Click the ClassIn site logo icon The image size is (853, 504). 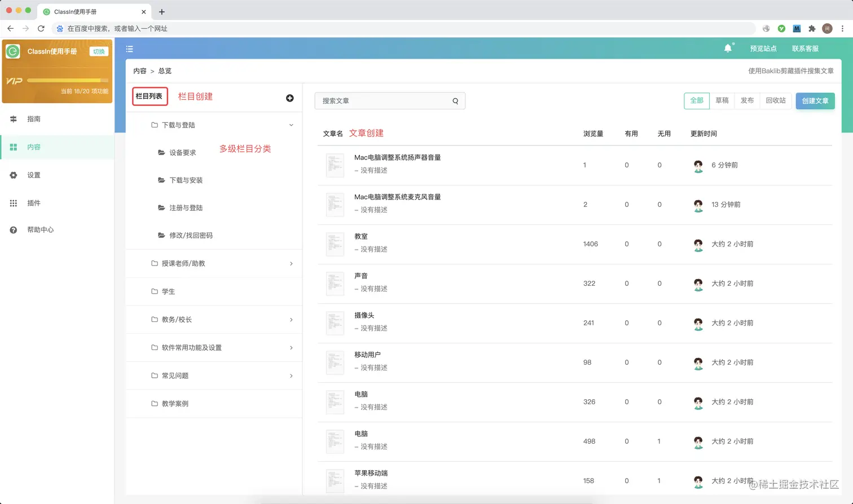[x=13, y=51]
